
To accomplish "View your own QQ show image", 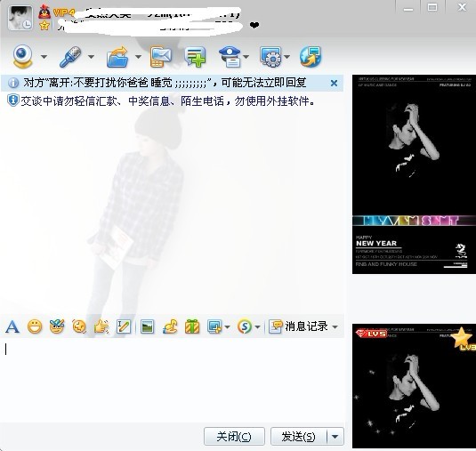I will (414, 386).
